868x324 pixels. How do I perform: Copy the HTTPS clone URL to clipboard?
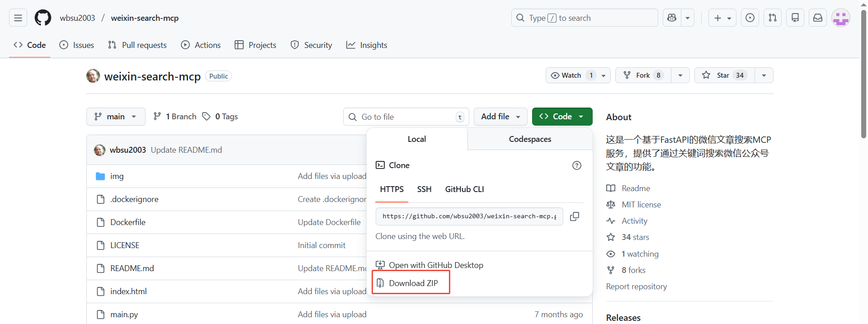click(x=575, y=216)
